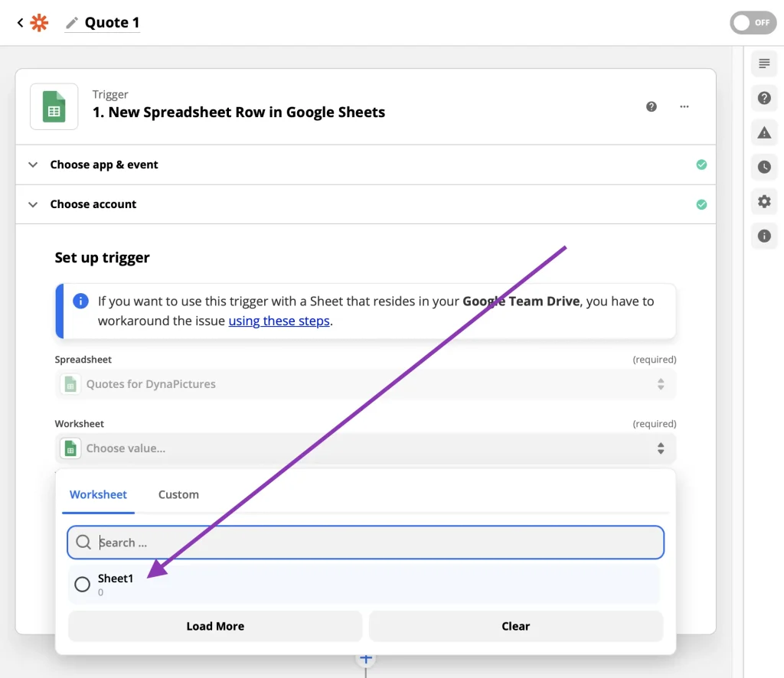Viewport: 784px width, 678px height.
Task: Open the 'using these steps' link
Action: tap(279, 321)
